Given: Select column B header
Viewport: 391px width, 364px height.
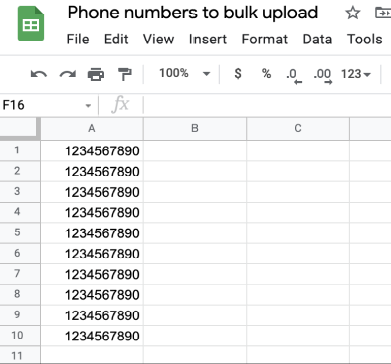Looking at the screenshot, I should tap(195, 128).
